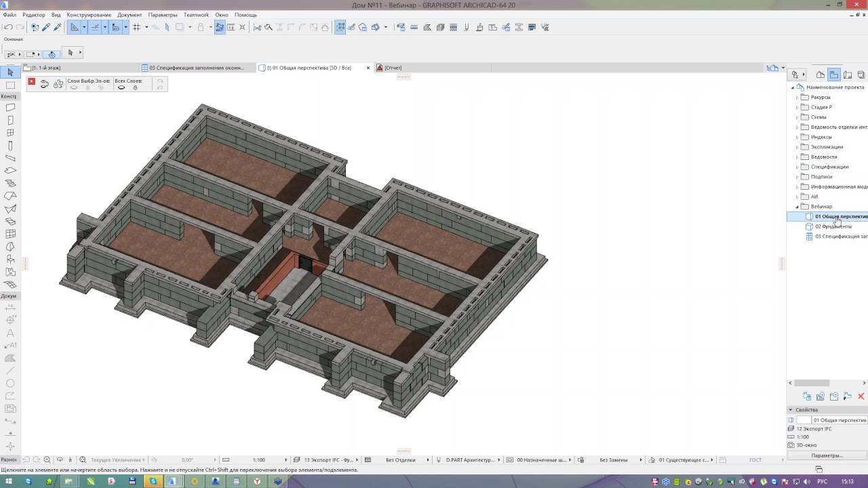Select the Marquee tool in the toolbox
This screenshot has height=488, width=868.
coord(10,85)
